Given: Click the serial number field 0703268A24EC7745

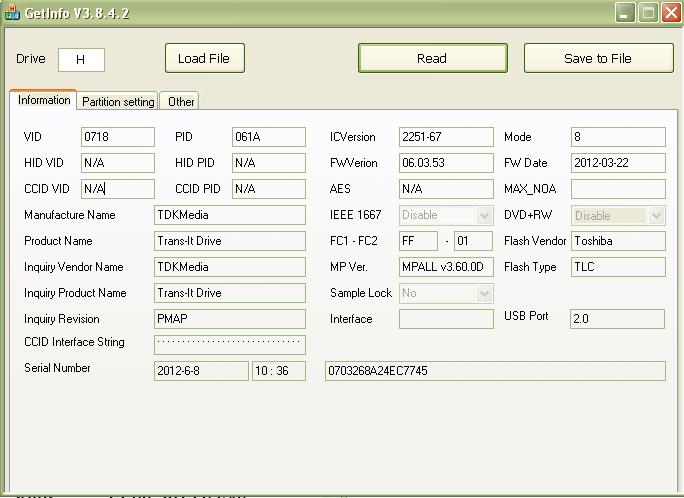Looking at the screenshot, I should (495, 371).
